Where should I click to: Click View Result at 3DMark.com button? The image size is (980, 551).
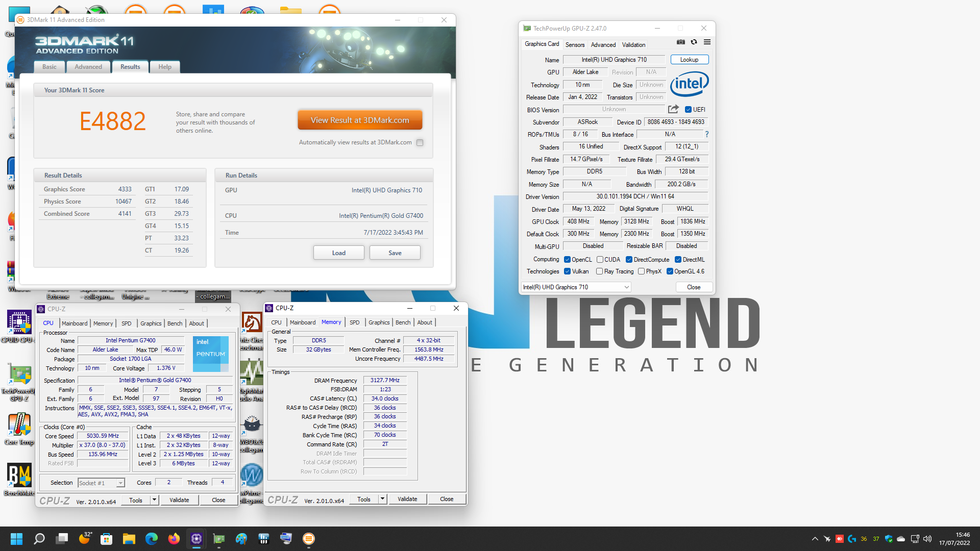360,120
